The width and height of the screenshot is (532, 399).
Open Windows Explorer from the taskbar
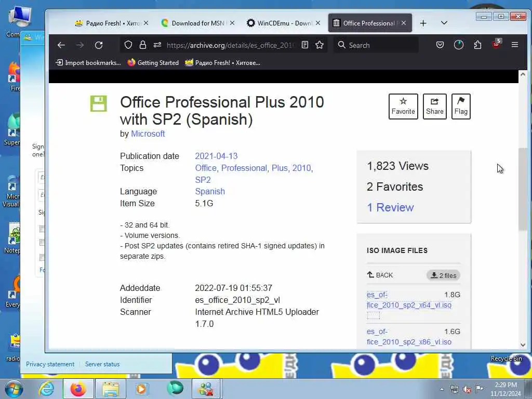[x=111, y=389]
